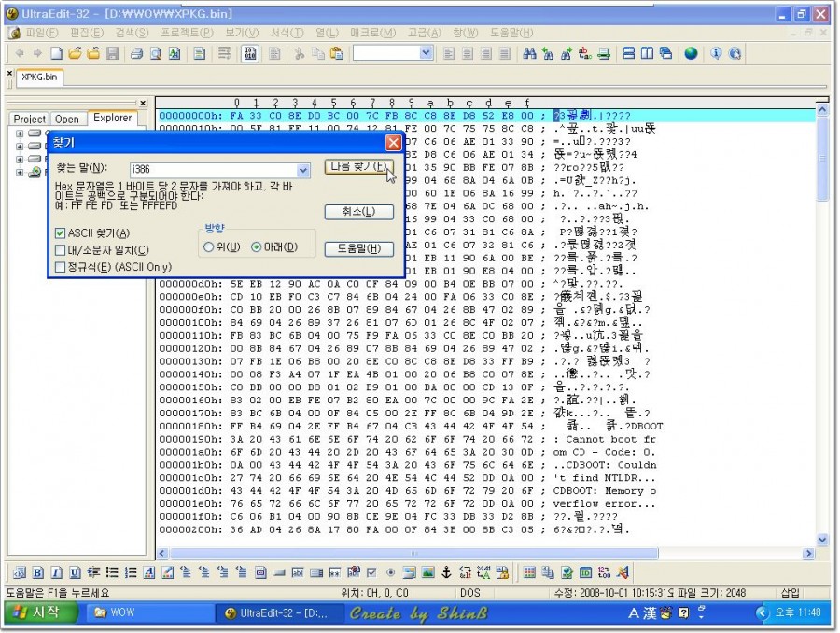This screenshot has height=633, width=840.
Task: Select the 아래(D) direction radio button
Action: [256, 247]
